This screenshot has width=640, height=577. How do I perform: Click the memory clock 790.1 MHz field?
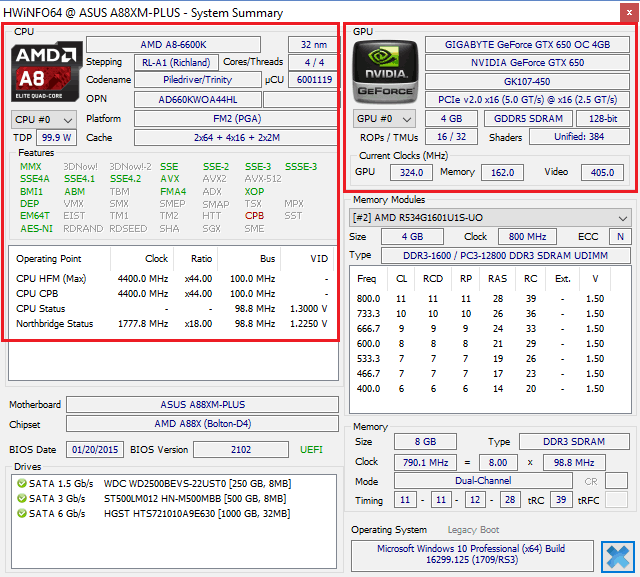click(425, 463)
